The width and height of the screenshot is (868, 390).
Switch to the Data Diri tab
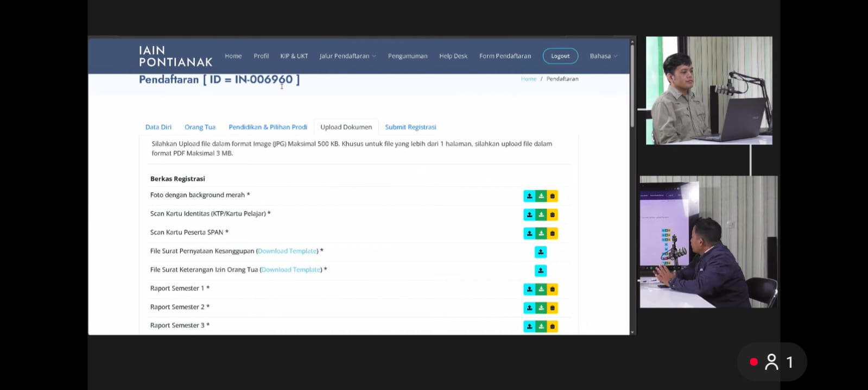pyautogui.click(x=158, y=127)
